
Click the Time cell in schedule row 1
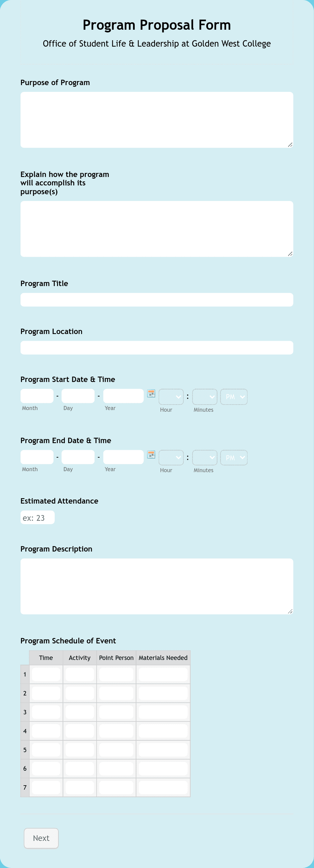click(x=45, y=674)
